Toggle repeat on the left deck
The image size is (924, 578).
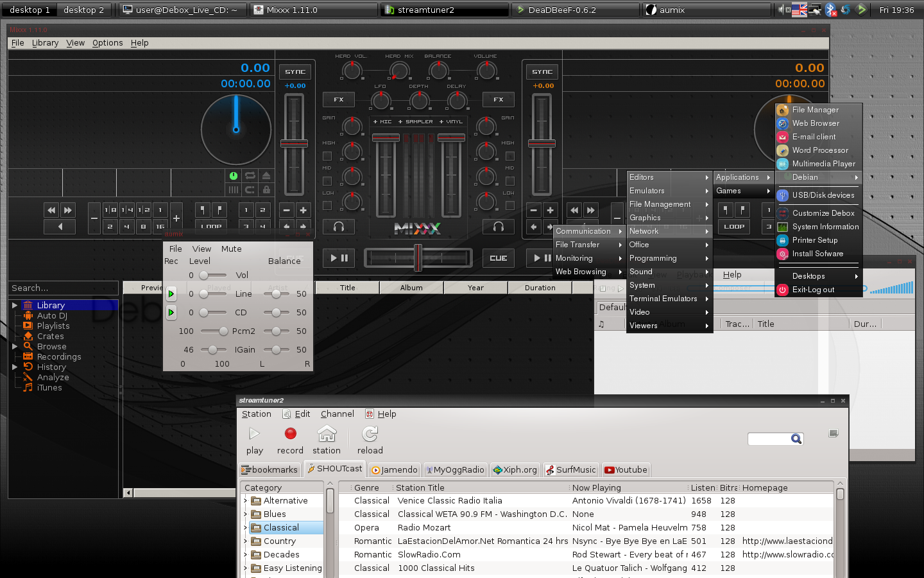tap(250, 175)
